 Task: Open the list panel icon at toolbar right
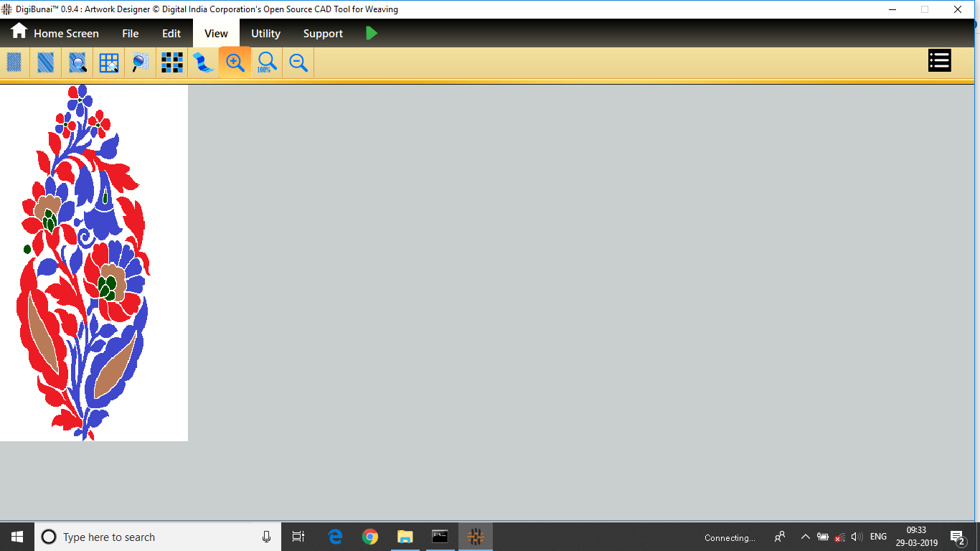point(939,61)
